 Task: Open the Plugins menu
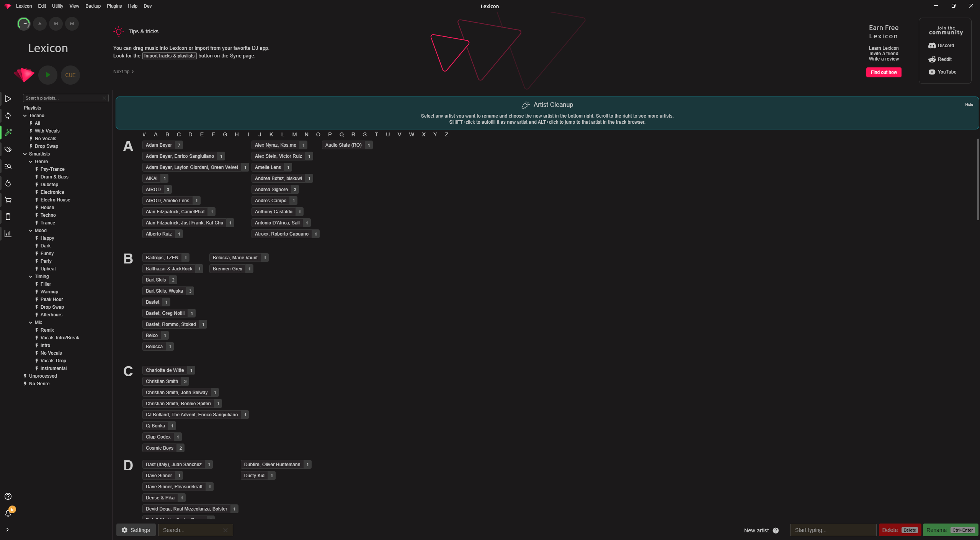pos(114,6)
